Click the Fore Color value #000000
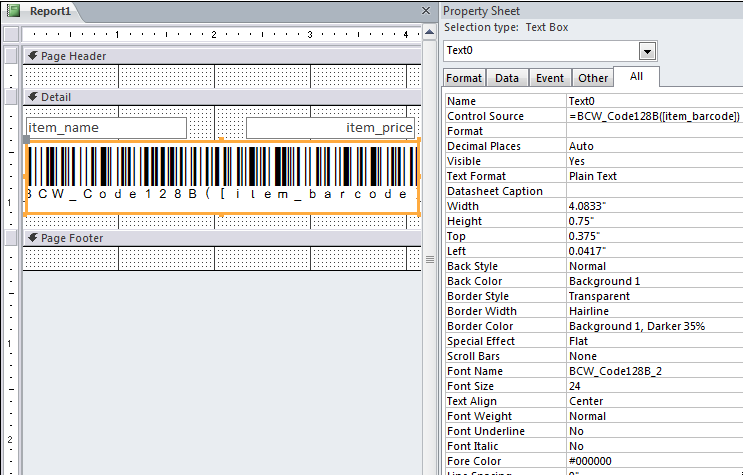The height and width of the screenshot is (475, 743). coord(655,461)
